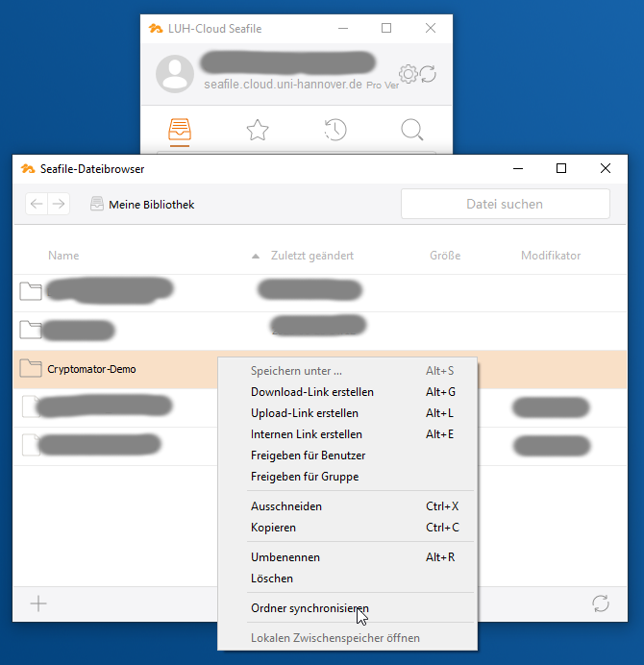Click the plus icon to add a file
The image size is (644, 665).
coord(38,603)
